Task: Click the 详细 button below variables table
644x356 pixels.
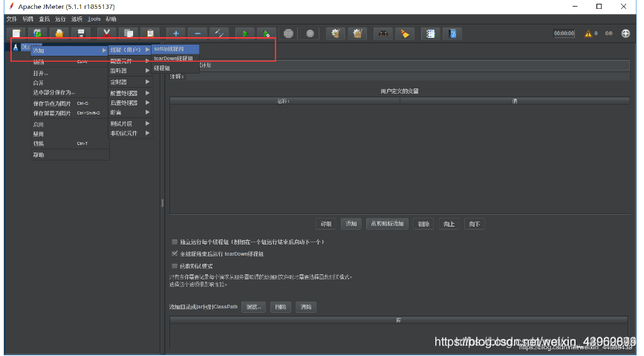Action: (x=325, y=224)
